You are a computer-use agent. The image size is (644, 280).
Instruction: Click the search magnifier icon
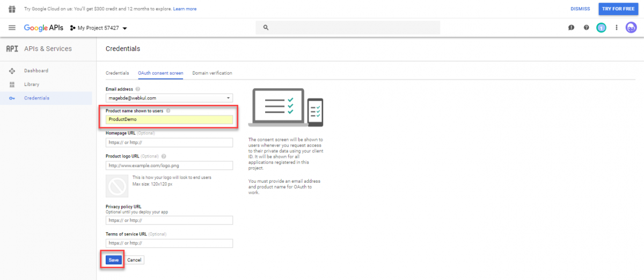[x=265, y=27]
